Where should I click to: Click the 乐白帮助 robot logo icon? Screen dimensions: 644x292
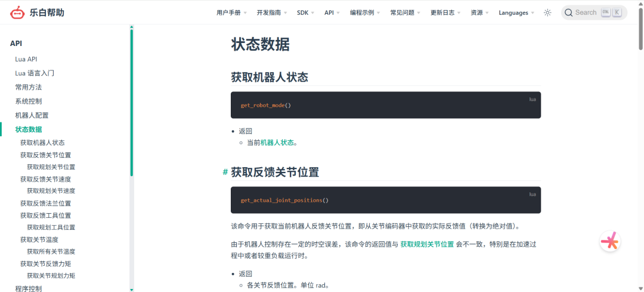tap(18, 13)
